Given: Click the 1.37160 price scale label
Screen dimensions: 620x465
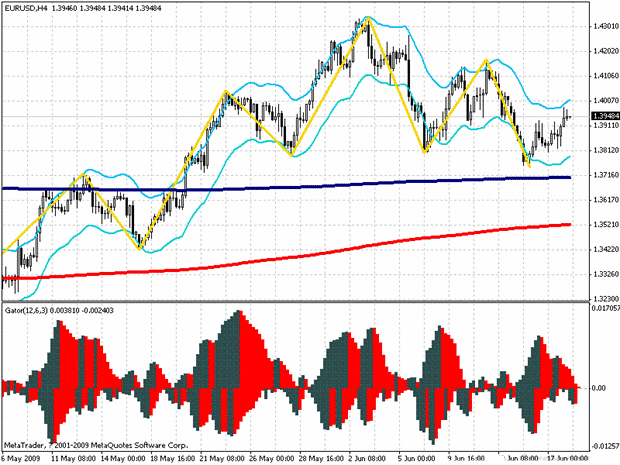Looking at the screenshot, I should click(x=606, y=175).
